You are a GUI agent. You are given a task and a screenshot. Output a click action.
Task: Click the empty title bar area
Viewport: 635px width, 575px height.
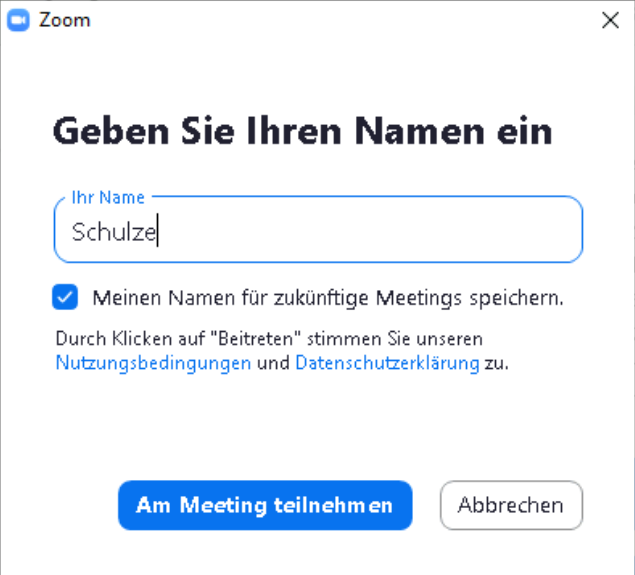click(x=330, y=20)
